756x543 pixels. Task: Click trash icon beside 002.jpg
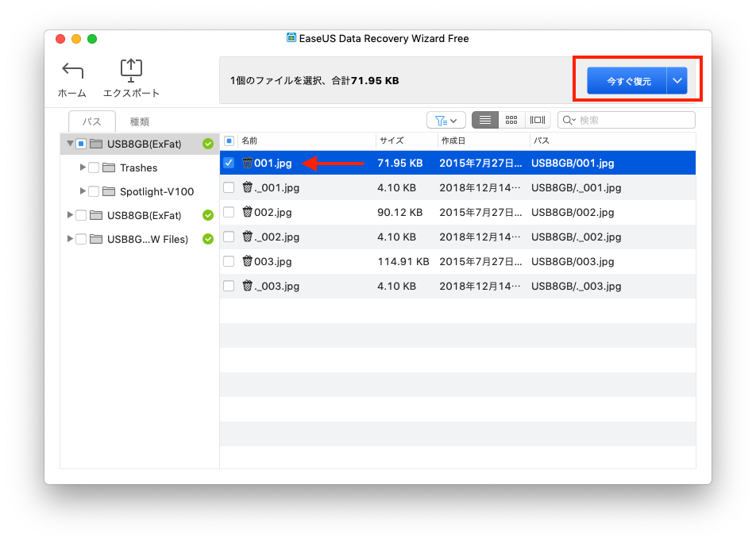(x=247, y=212)
